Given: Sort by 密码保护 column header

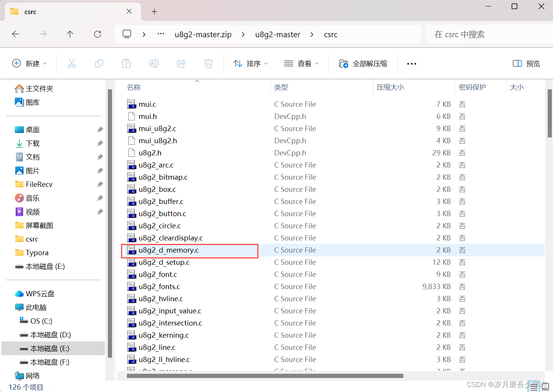Looking at the screenshot, I should click(472, 87).
